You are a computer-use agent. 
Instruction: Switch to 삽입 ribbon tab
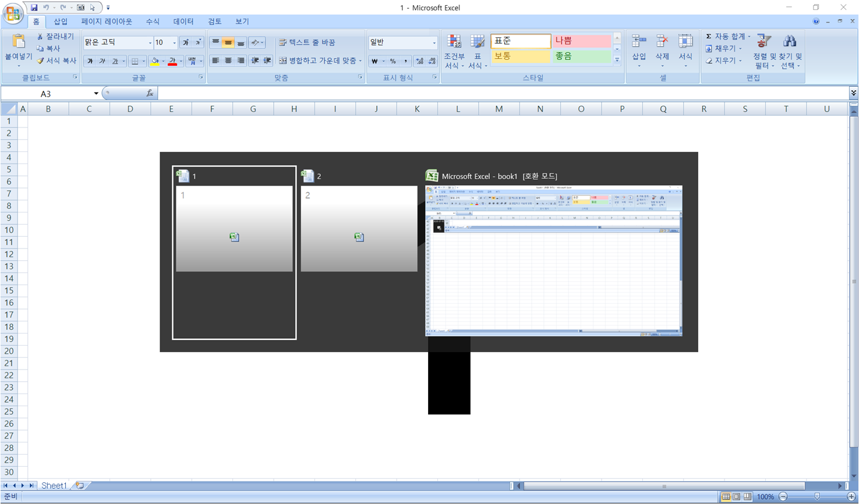[61, 22]
